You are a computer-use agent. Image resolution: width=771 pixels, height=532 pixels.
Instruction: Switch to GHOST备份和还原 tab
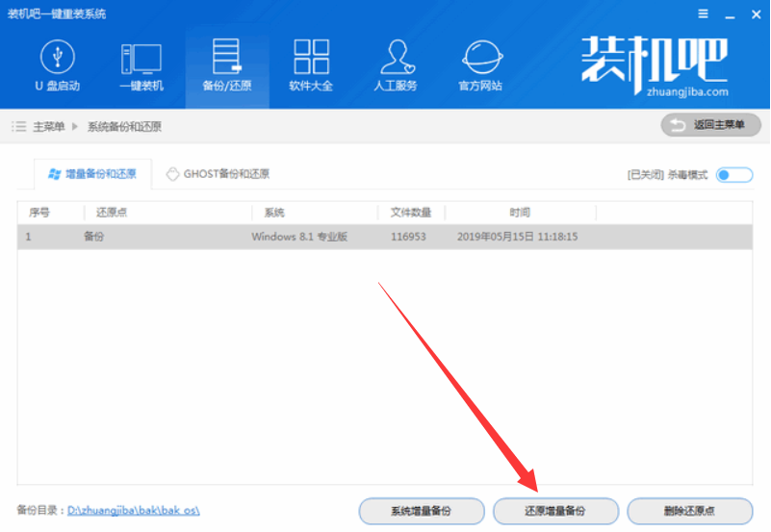click(x=218, y=174)
